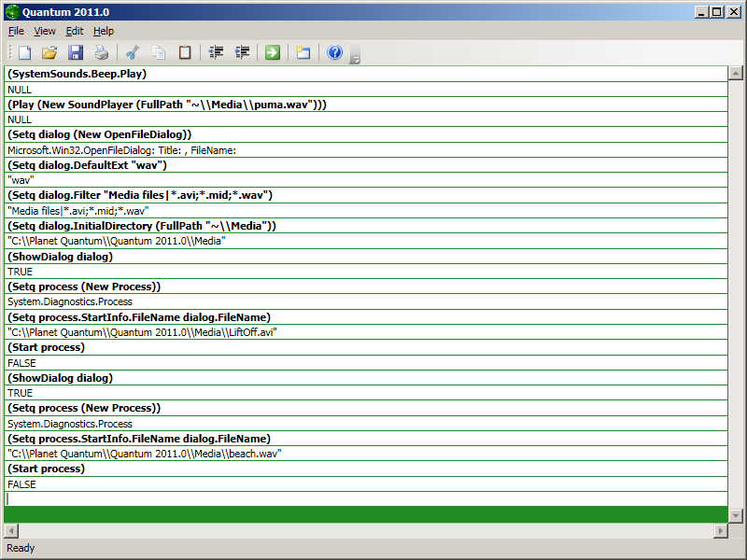Click the increase indent toolbar icon
Image resolution: width=747 pixels, height=560 pixels.
pos(243,52)
